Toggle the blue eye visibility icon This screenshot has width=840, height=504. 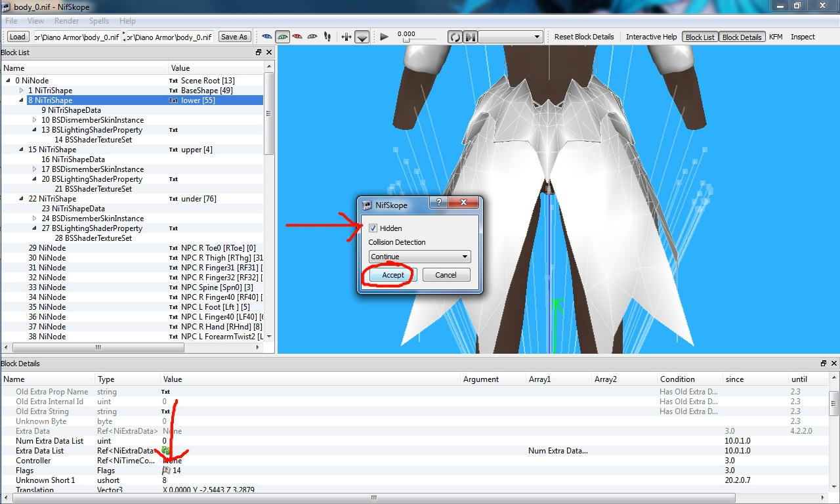coord(267,37)
